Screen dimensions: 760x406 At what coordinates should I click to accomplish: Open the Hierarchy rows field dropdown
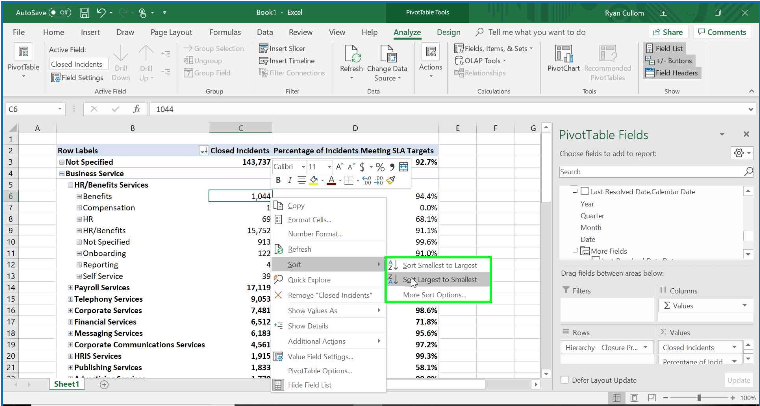[x=646, y=347]
